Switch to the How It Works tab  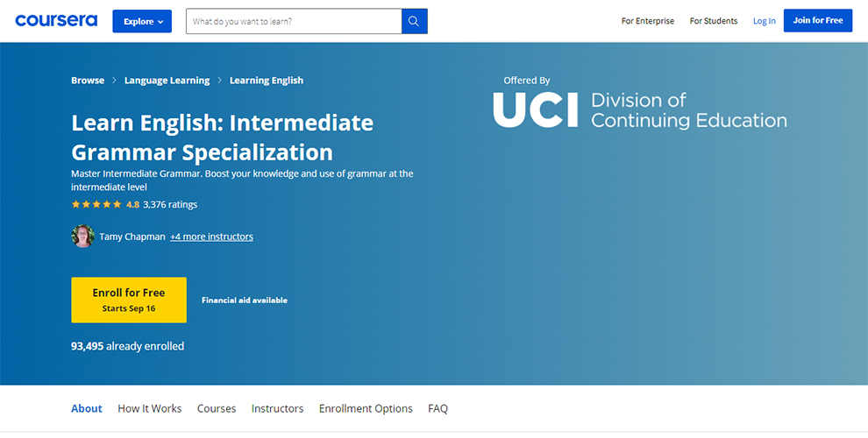[149, 409]
